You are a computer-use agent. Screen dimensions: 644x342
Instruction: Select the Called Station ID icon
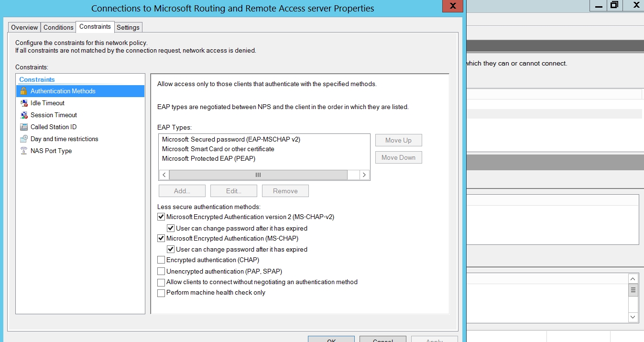pyautogui.click(x=23, y=127)
